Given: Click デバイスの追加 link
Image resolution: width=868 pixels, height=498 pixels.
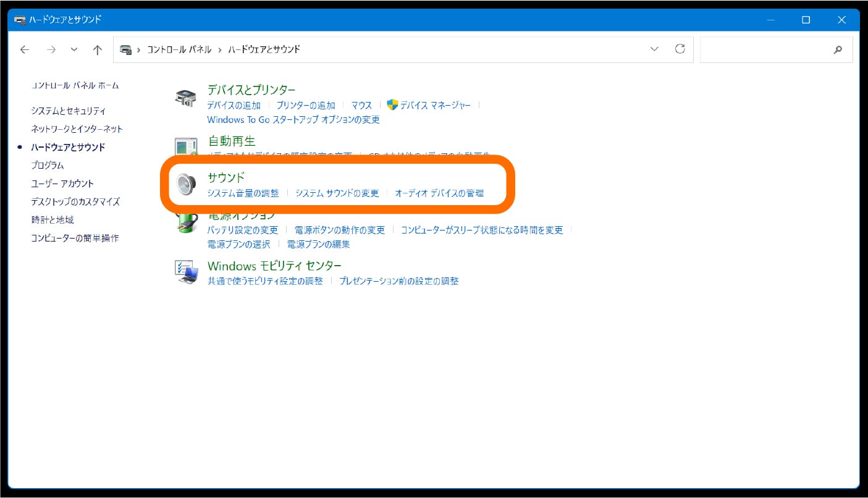Looking at the screenshot, I should 234,106.
